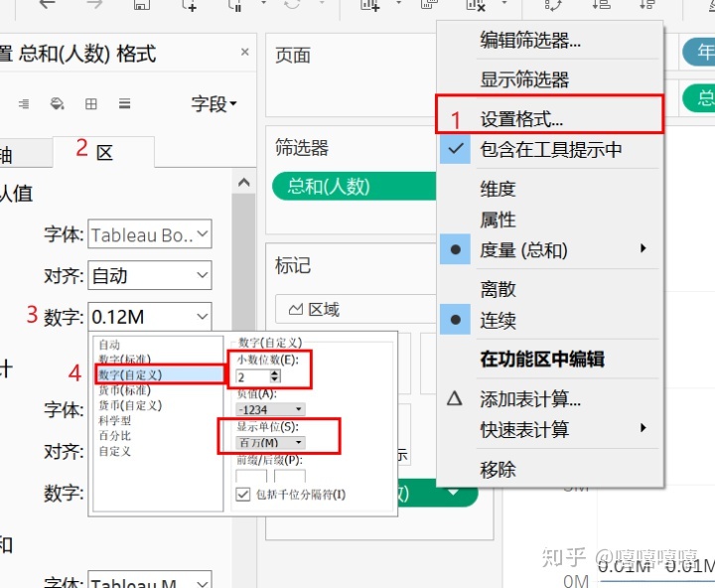Open the 负值 -1234 dropdown
The image size is (715, 588).
click(x=270, y=409)
